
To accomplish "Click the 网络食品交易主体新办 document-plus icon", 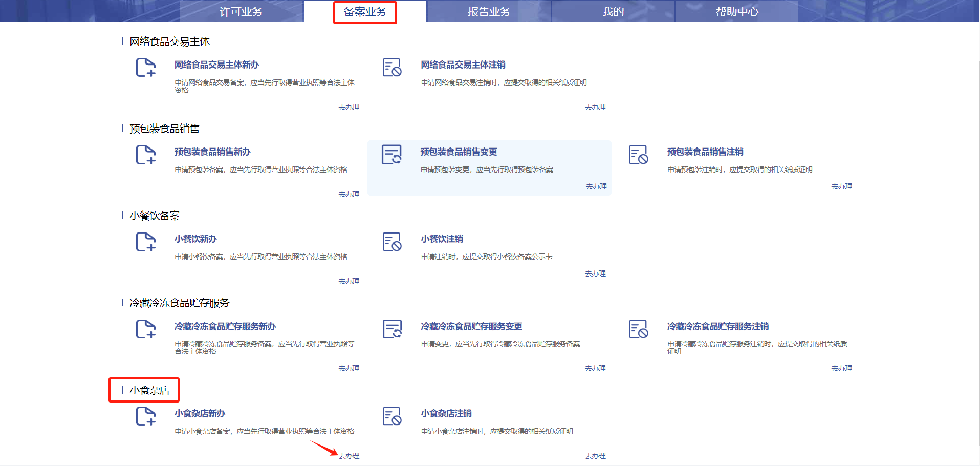I will (146, 68).
